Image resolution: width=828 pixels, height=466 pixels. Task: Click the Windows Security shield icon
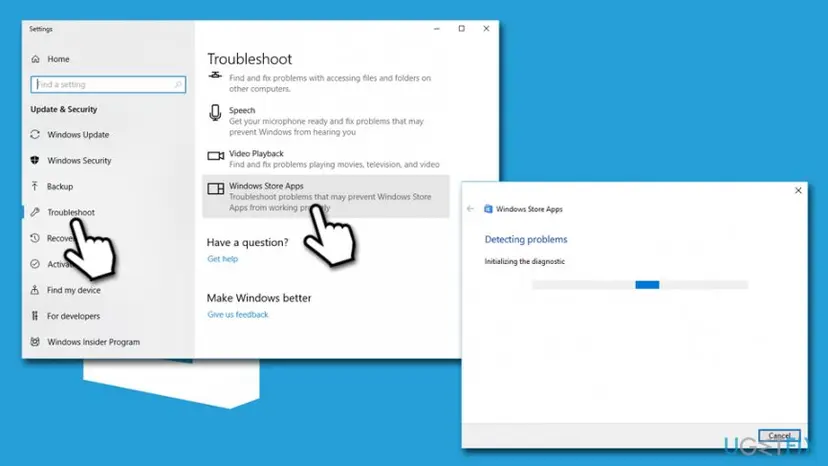point(35,161)
